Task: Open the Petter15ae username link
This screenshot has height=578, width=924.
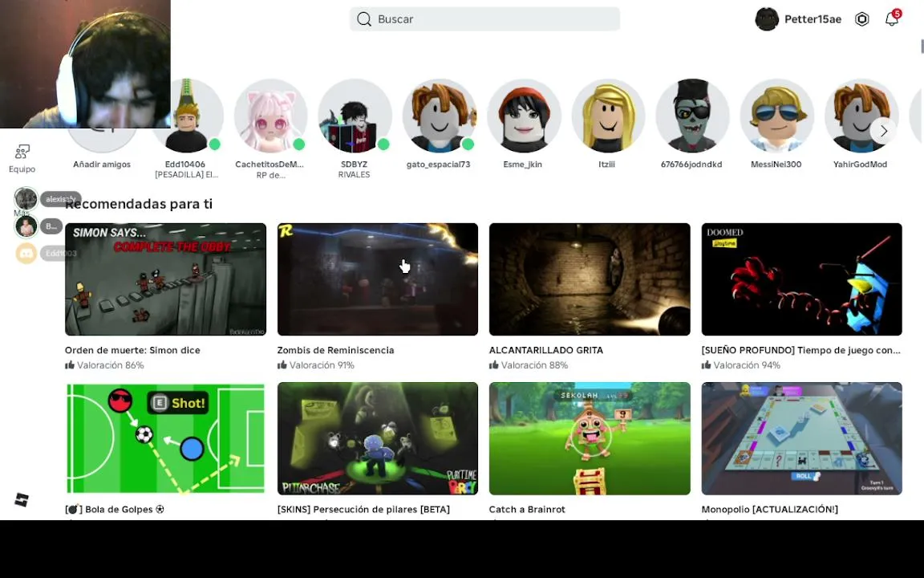Action: [x=813, y=19]
